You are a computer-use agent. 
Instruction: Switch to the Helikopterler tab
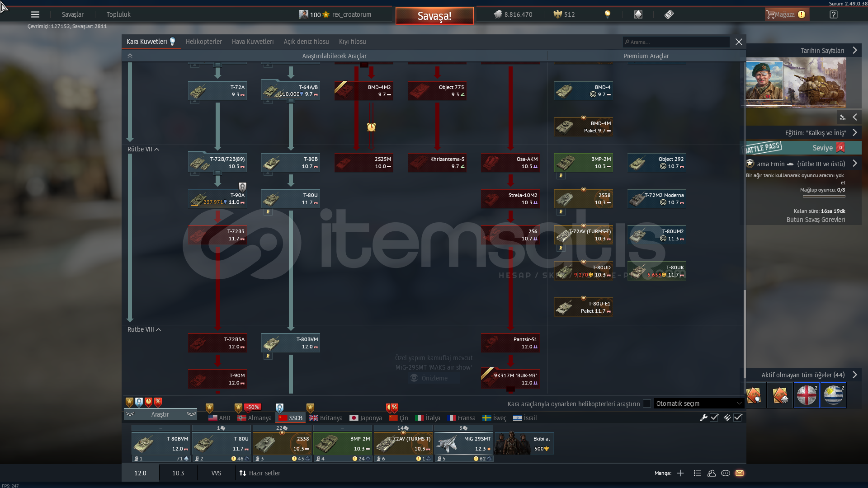coord(203,42)
